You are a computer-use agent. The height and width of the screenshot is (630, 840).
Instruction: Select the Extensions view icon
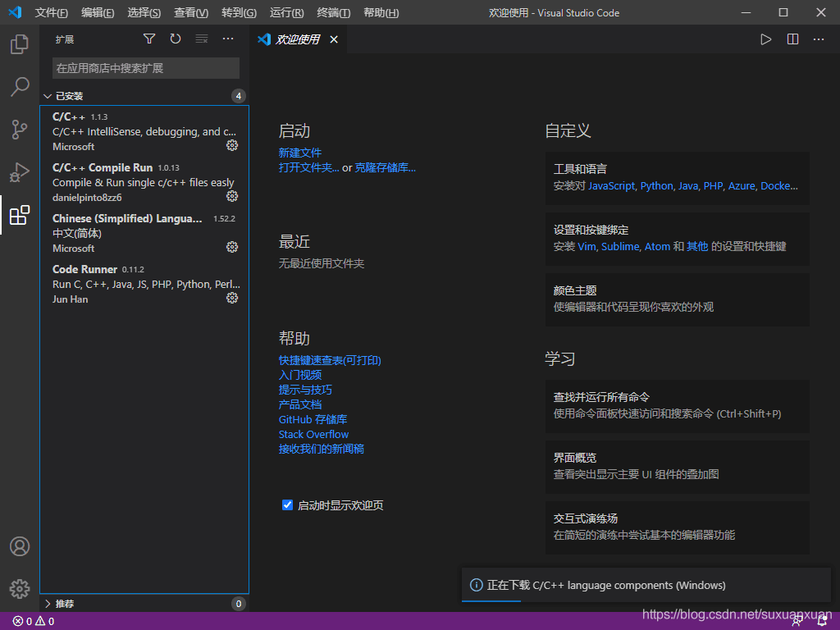20,215
